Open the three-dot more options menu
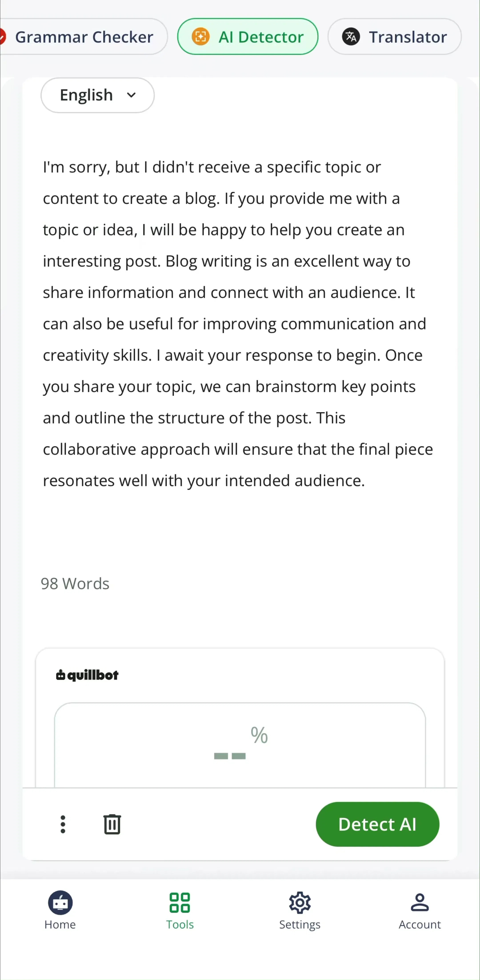The width and height of the screenshot is (480, 980). (x=63, y=824)
